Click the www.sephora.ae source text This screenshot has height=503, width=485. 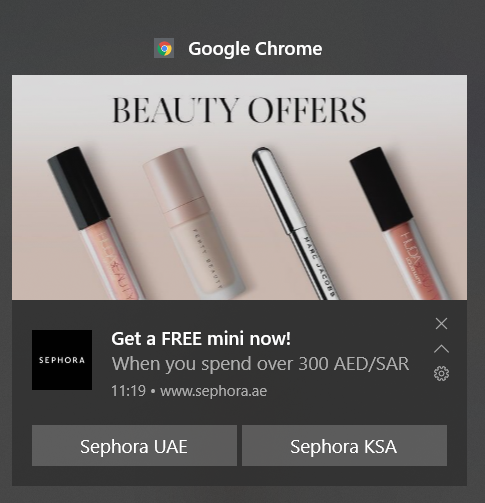point(213,391)
